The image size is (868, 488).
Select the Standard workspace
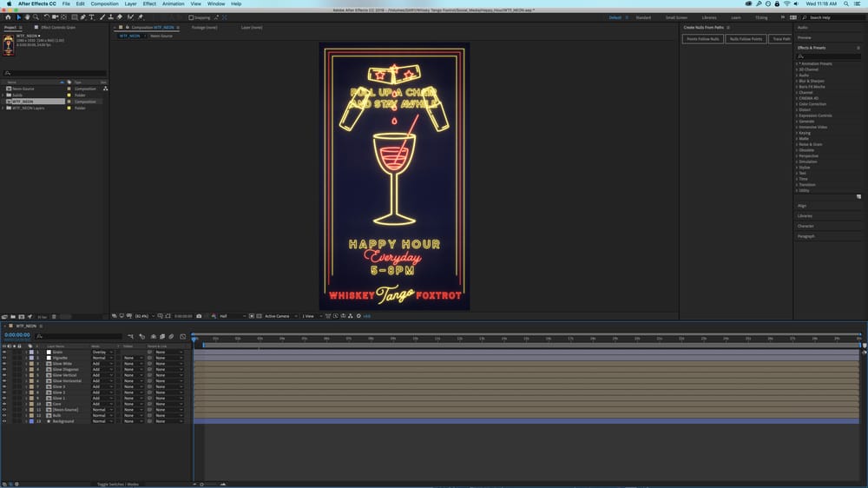pyautogui.click(x=643, y=17)
